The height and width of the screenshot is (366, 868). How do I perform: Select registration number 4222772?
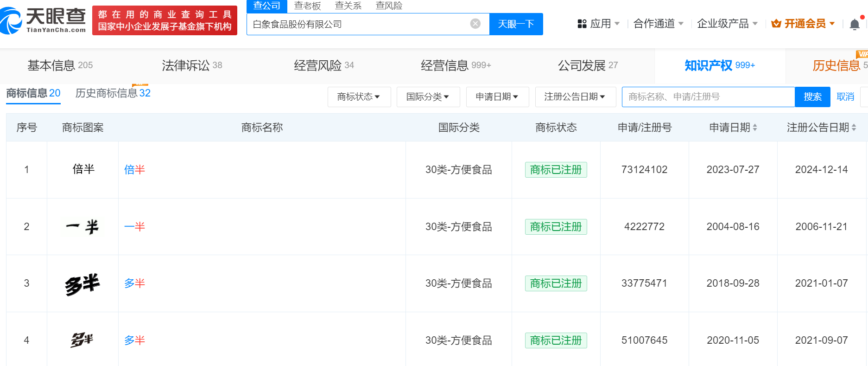(x=645, y=227)
